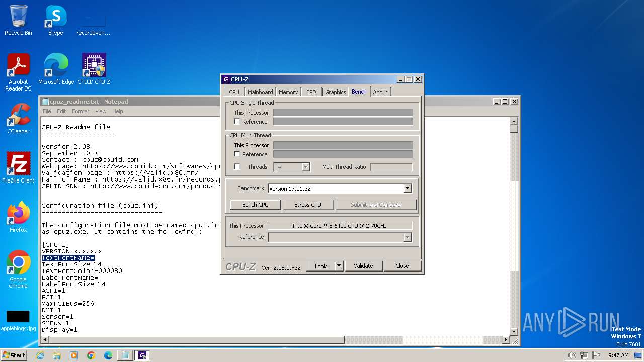Switch to Notepad via taskbar button
644x362 pixels.
pos(125,355)
